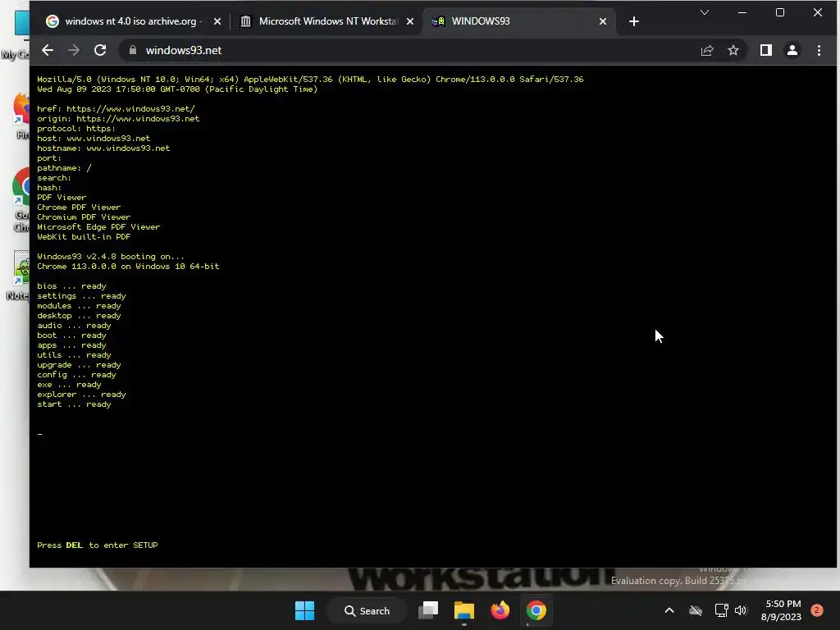Close the Google search tab
The height and width of the screenshot is (630, 840).
pos(217,21)
